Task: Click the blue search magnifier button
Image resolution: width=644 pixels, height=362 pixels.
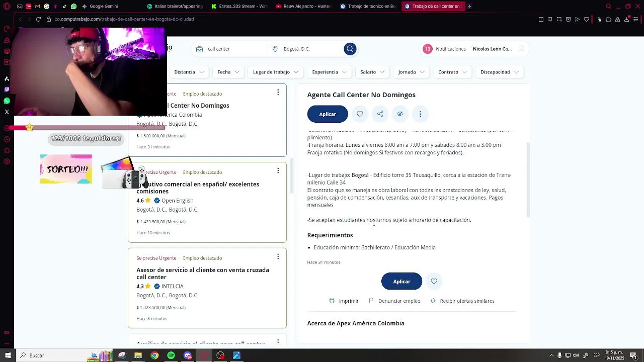Action: (350, 49)
